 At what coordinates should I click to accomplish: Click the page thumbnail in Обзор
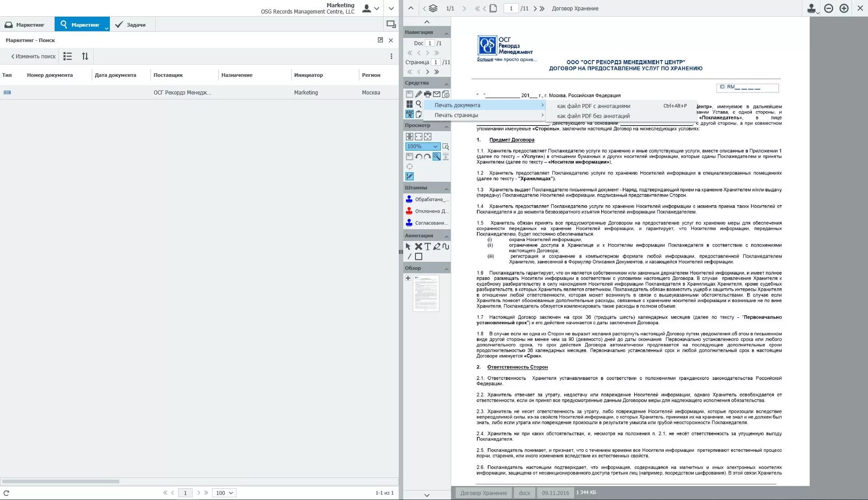(426, 293)
